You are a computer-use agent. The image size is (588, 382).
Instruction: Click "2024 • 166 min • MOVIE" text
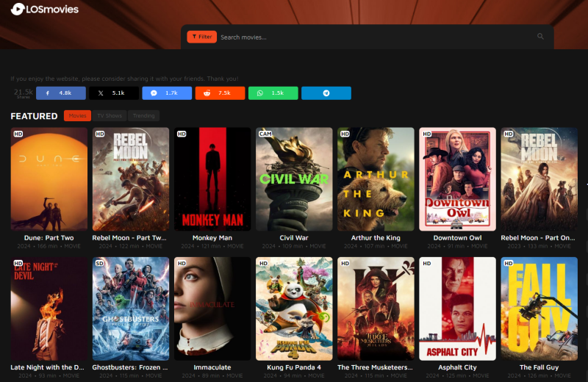(x=49, y=246)
